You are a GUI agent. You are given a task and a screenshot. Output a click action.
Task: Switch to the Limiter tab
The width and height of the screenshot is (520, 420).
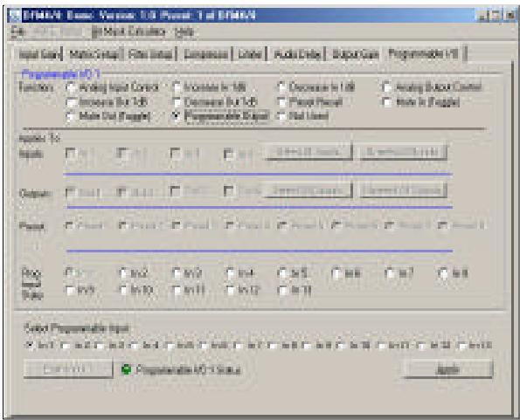click(250, 54)
